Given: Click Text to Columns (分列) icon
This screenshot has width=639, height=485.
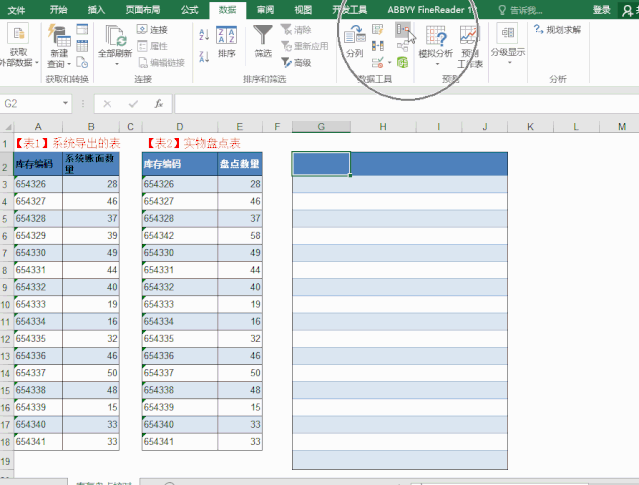Looking at the screenshot, I should (x=354, y=39).
